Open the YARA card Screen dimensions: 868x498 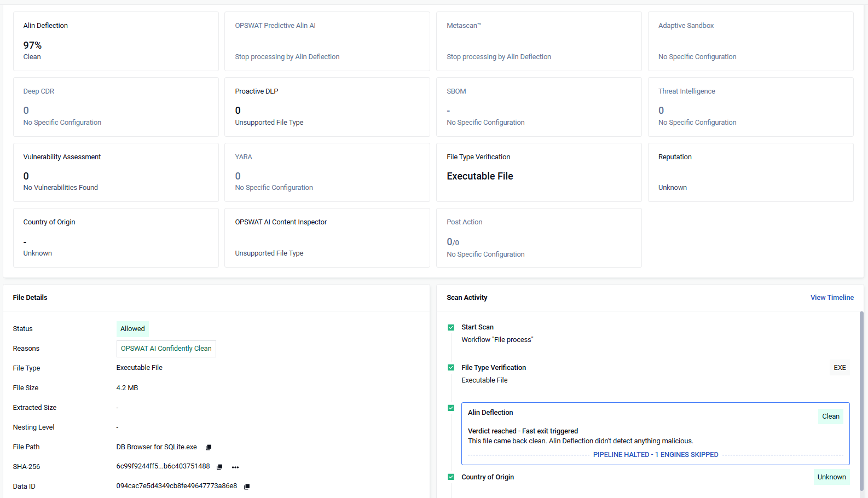pos(327,172)
